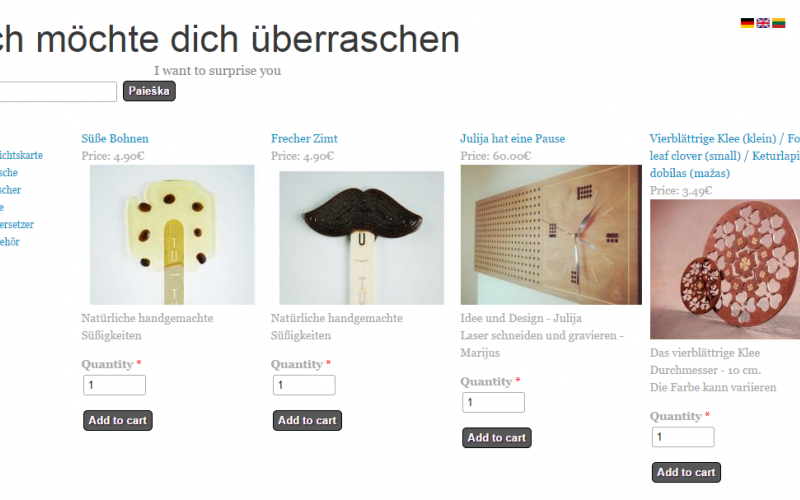Image resolution: width=800 pixels, height=500 pixels.
Task: Open the Julija hat eine Pause link
Action: [513, 138]
